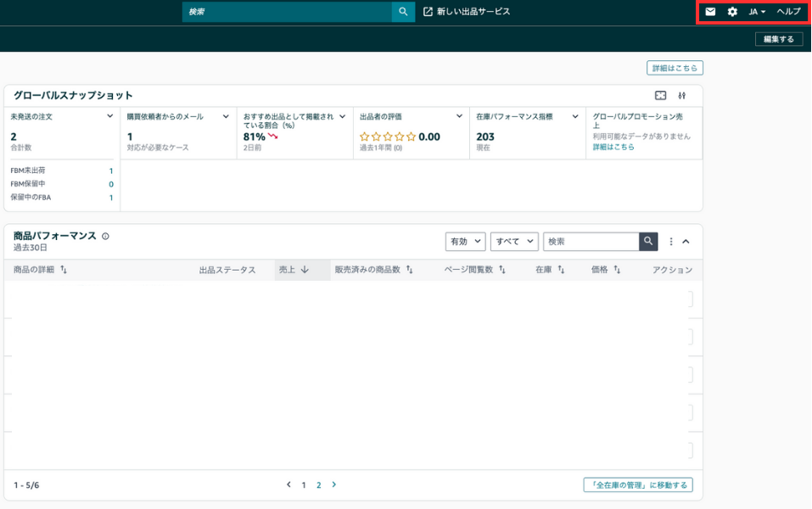
Task: Click the product performance search magnifier button
Action: tap(649, 242)
